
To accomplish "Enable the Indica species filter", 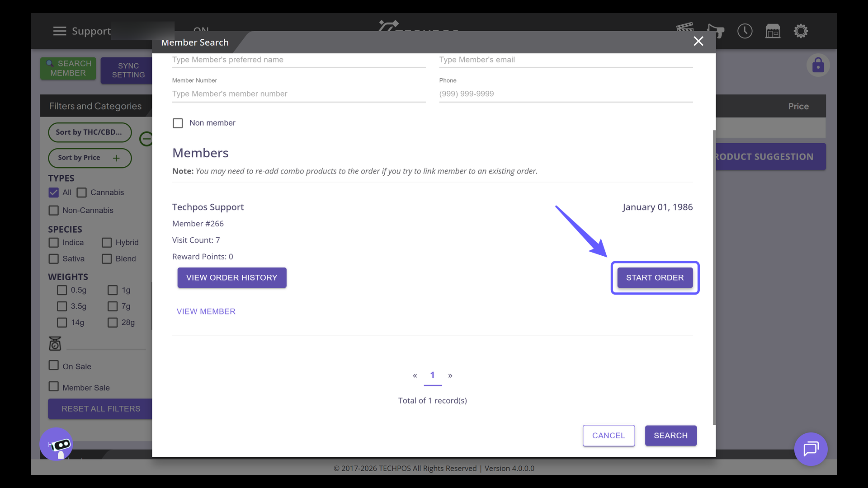I will [x=54, y=243].
